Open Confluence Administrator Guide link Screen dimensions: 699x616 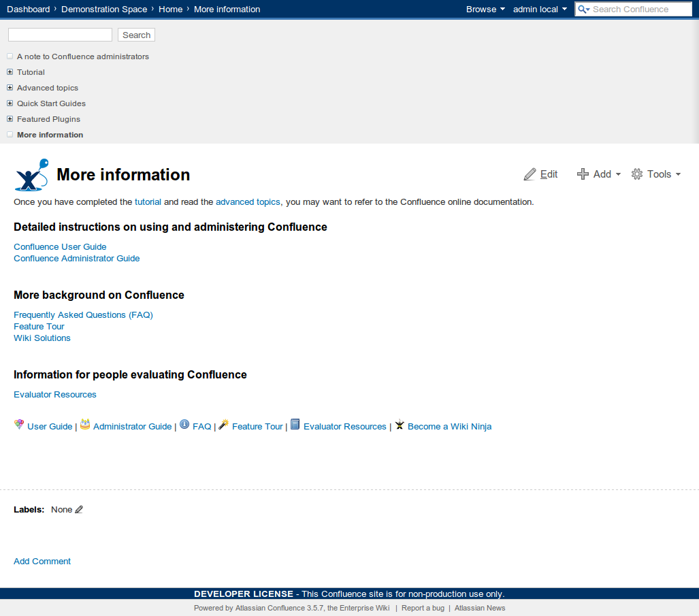77,259
